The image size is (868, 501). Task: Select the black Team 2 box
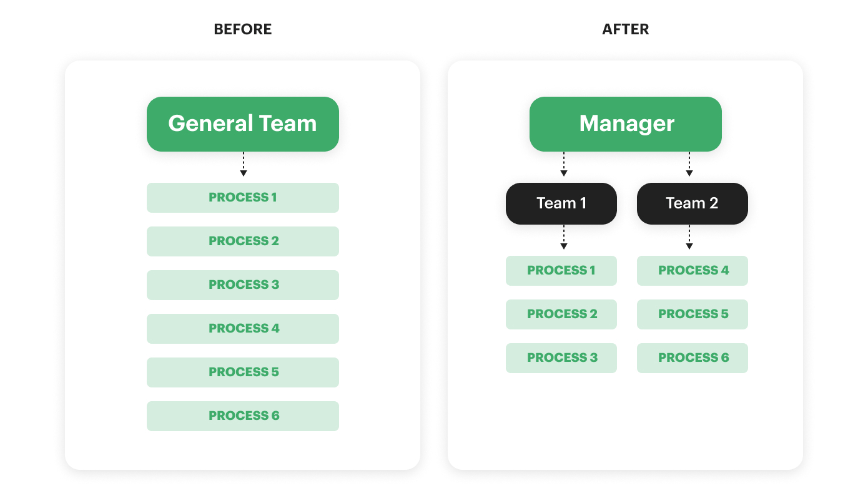click(x=692, y=203)
